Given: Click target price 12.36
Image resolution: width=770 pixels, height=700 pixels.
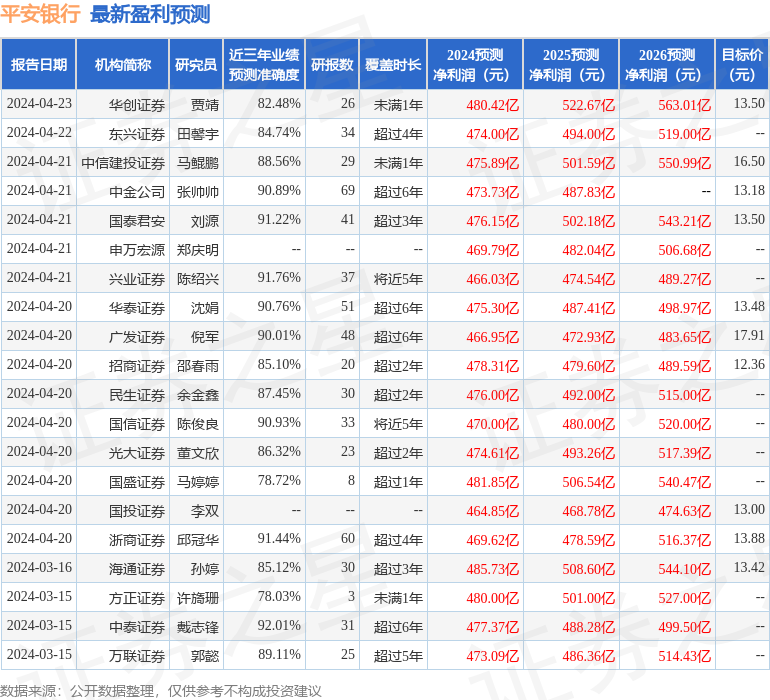Looking at the screenshot, I should coord(749,364).
